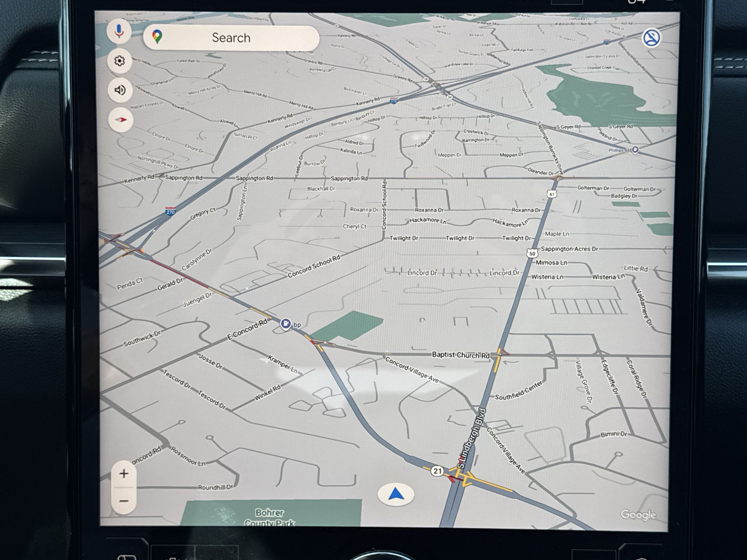Zoom out with the minus button
Image resolution: width=747 pixels, height=560 pixels.
(124, 501)
